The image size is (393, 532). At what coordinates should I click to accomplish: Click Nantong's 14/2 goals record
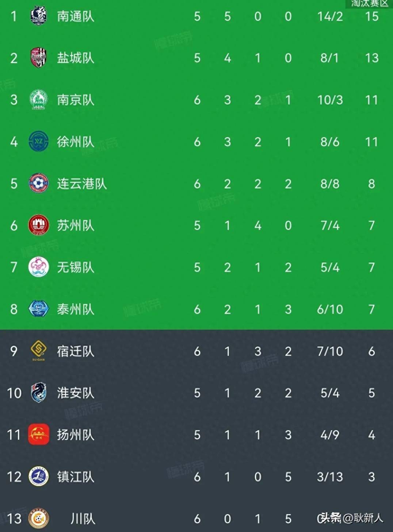click(x=330, y=16)
